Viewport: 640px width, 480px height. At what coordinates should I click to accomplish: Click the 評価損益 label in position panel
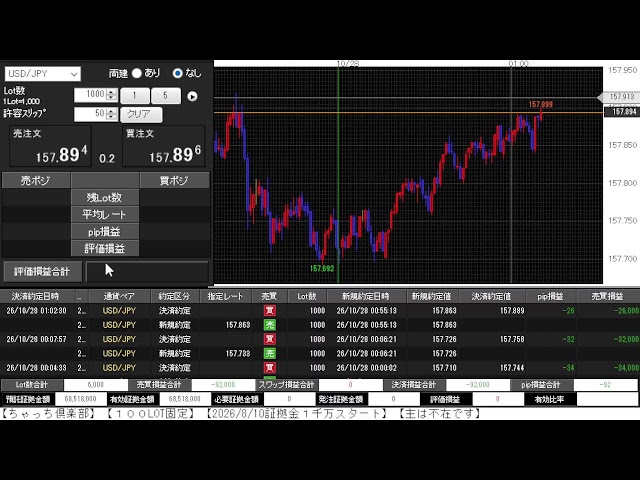[x=104, y=249]
